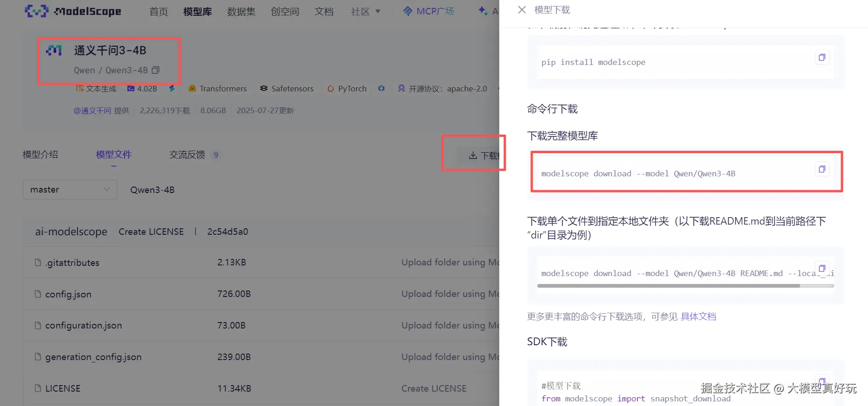Viewport: 868px width, 406px height.
Task: Close the 模型下载 panel
Action: point(522,10)
